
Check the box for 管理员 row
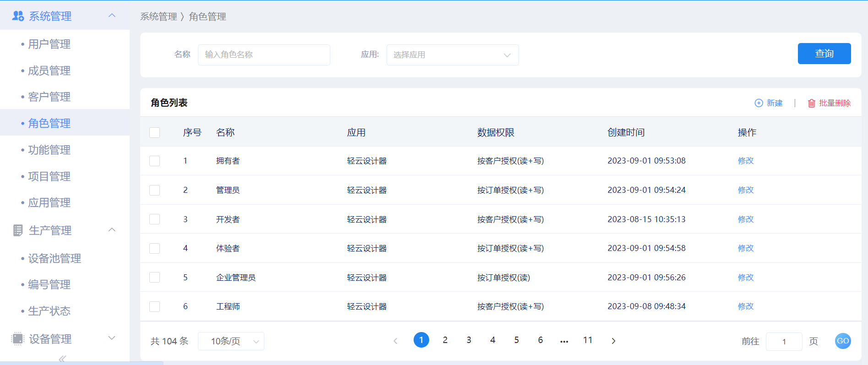click(155, 190)
